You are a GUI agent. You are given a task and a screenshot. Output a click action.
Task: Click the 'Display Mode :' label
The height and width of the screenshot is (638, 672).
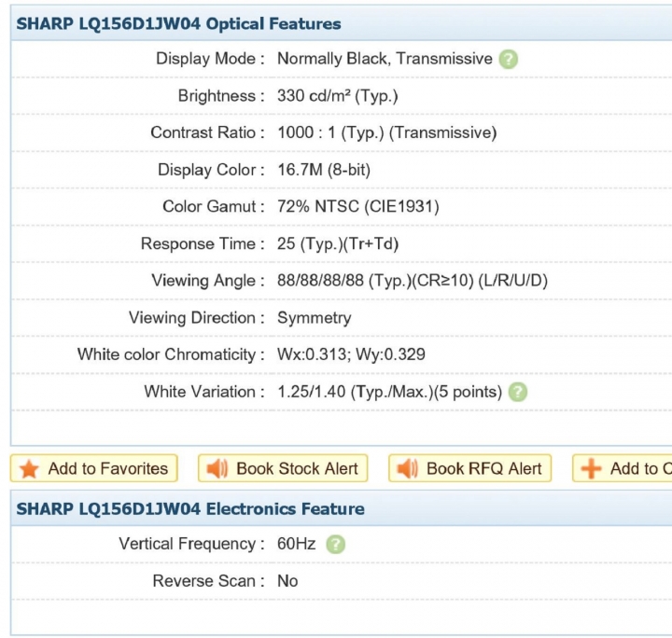[x=210, y=59]
